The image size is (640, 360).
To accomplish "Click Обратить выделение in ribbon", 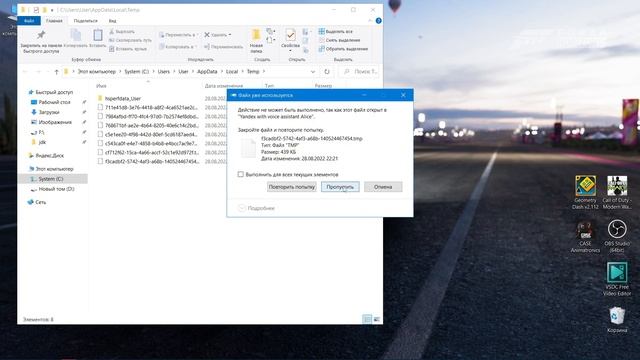I will [343, 49].
